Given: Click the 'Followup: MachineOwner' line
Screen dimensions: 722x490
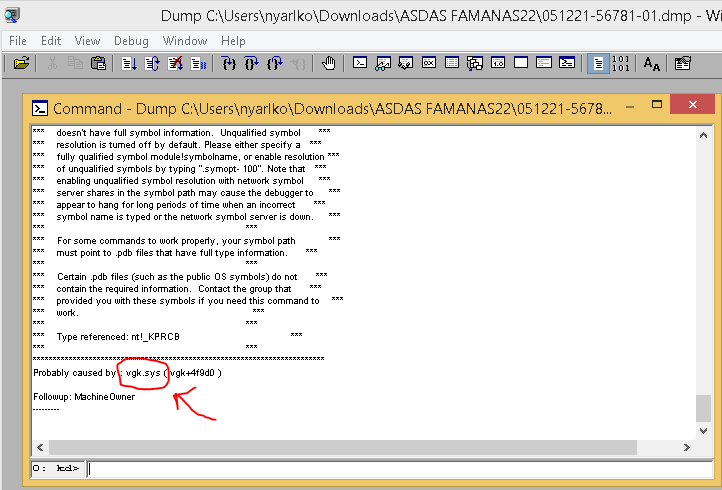Looking at the screenshot, I should [84, 397].
